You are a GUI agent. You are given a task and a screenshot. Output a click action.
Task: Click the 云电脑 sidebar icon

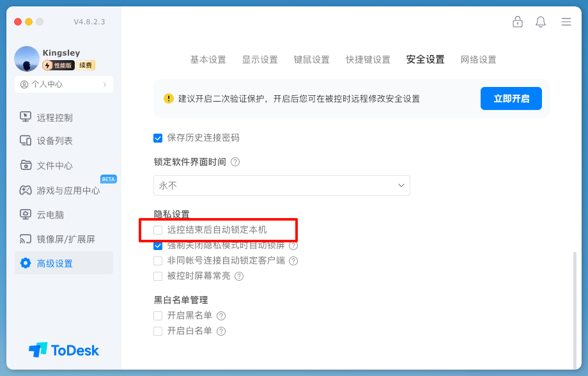(26, 214)
